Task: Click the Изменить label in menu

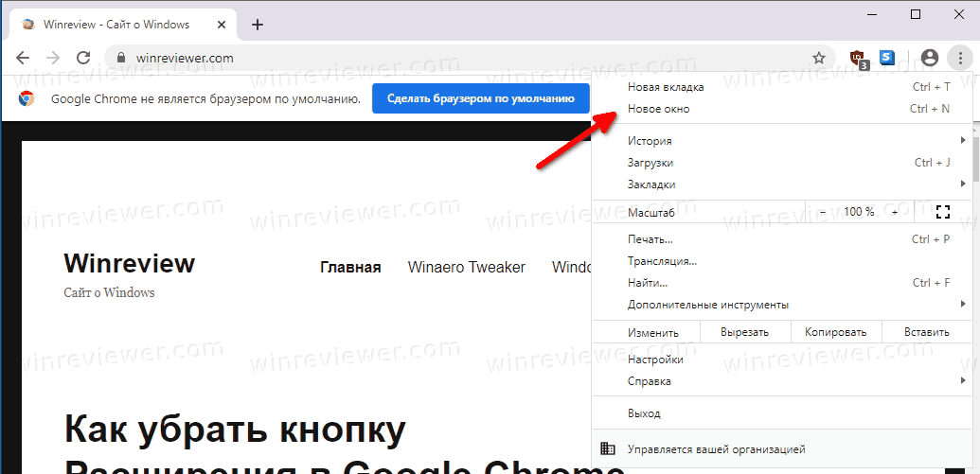Action: [x=653, y=333]
